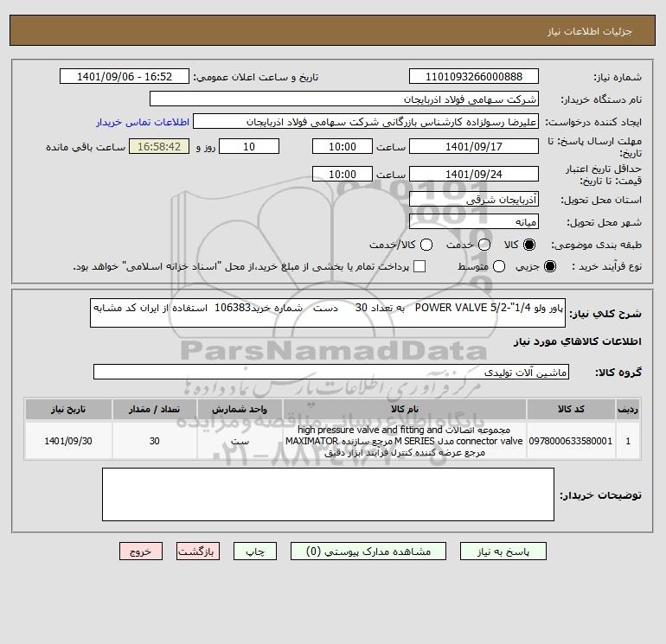Click the delivery province field آذربایجان شرقی
This screenshot has height=644, width=666.
click(474, 200)
